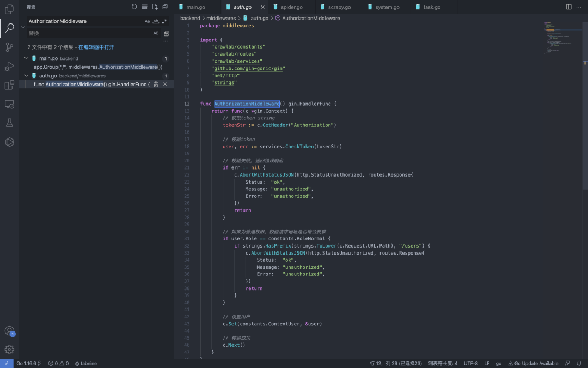Collapse the main.go search result group
588x368 pixels.
26,58
